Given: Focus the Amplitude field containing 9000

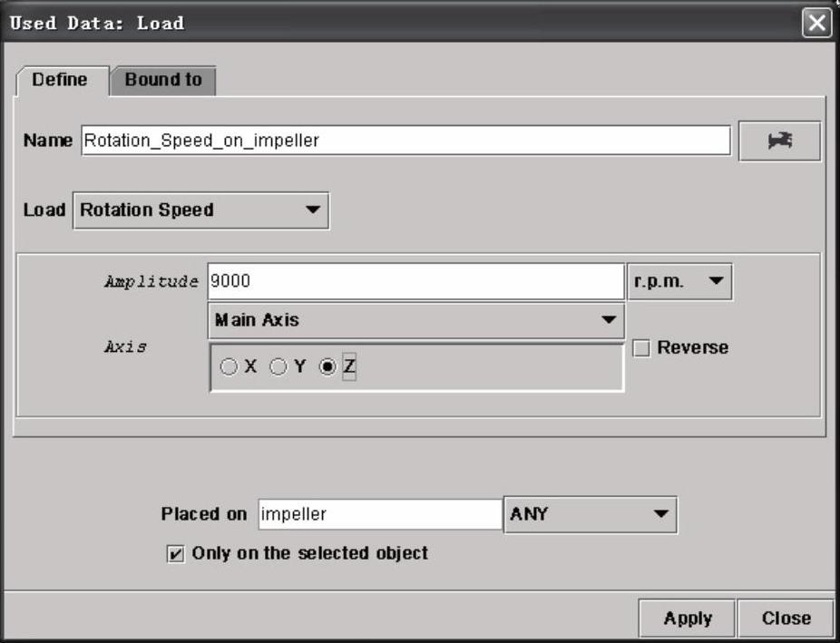Looking at the screenshot, I should [x=415, y=282].
